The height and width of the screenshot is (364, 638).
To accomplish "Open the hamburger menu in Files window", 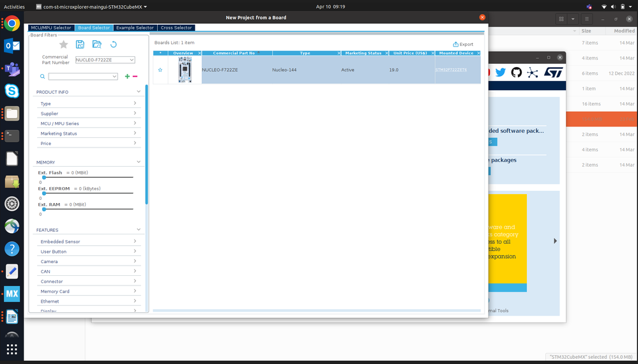I will pos(587,19).
